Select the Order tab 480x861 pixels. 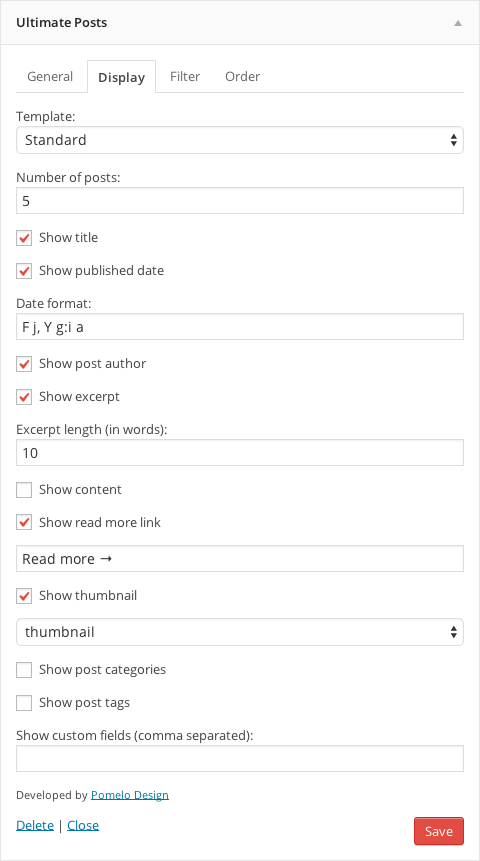pos(242,76)
